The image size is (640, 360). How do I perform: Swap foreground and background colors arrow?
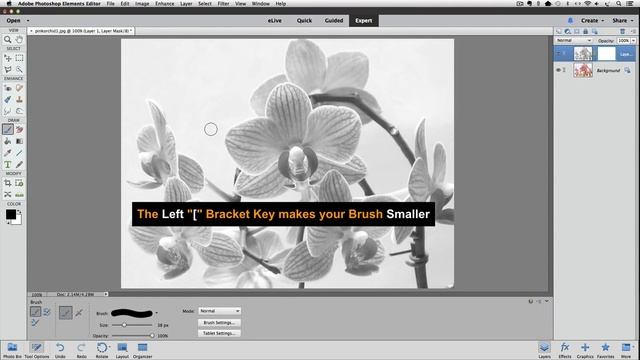pyautogui.click(x=19, y=211)
